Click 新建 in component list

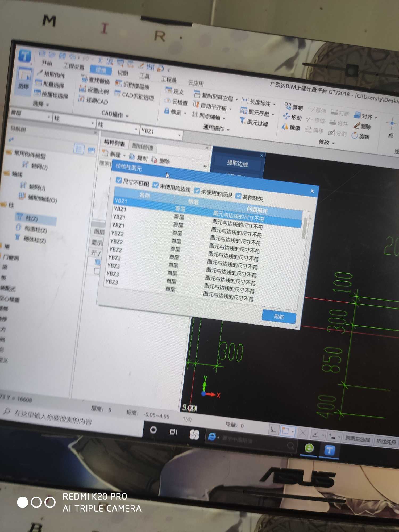(x=112, y=154)
